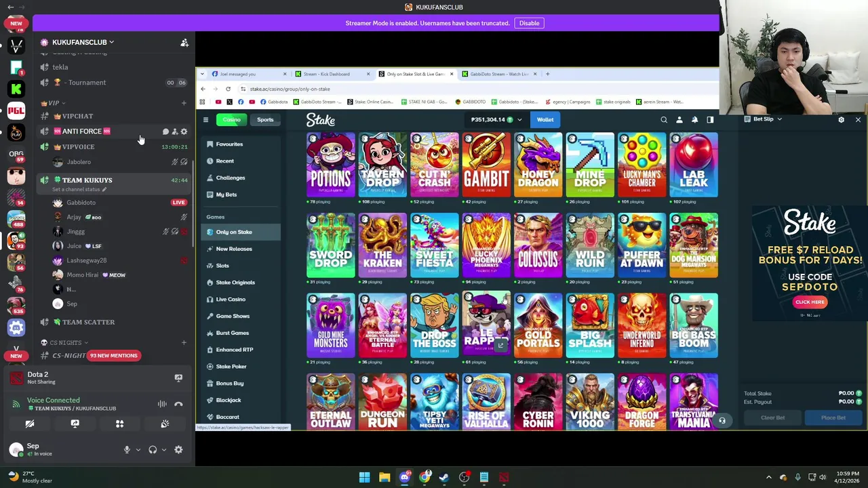The image size is (868, 488).
Task: Switch to the GabbiDoto Stream browser tab
Action: pyautogui.click(x=500, y=74)
